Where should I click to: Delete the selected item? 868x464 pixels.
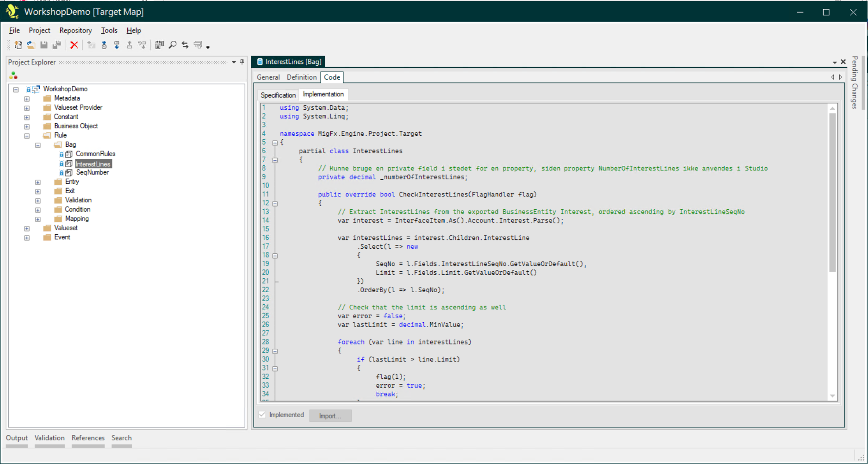tap(74, 45)
